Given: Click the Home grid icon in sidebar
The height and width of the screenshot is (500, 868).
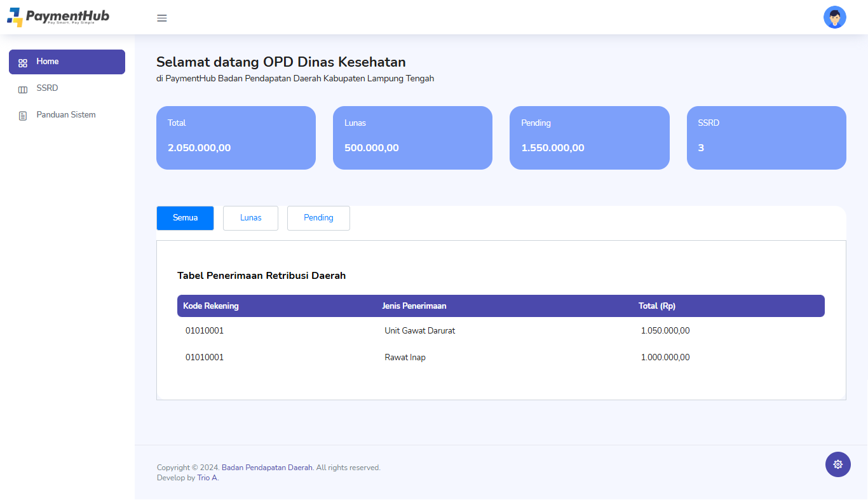Looking at the screenshot, I should (23, 63).
